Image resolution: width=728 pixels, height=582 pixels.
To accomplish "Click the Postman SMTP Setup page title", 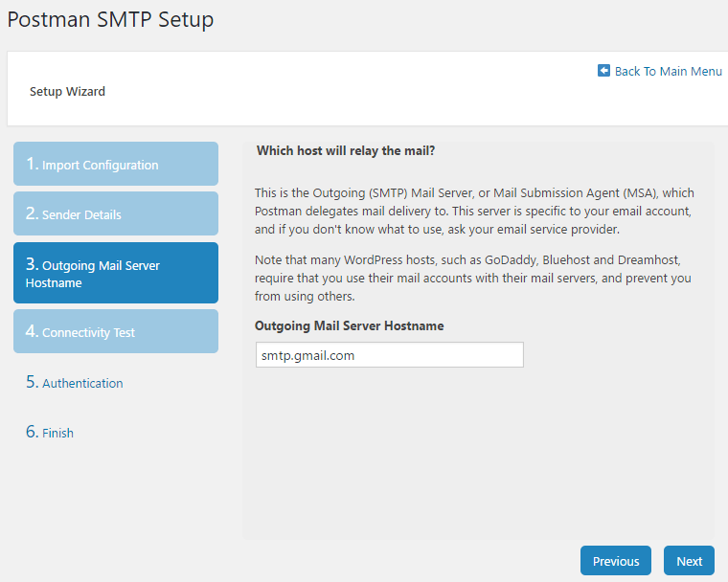I will 110,20.
